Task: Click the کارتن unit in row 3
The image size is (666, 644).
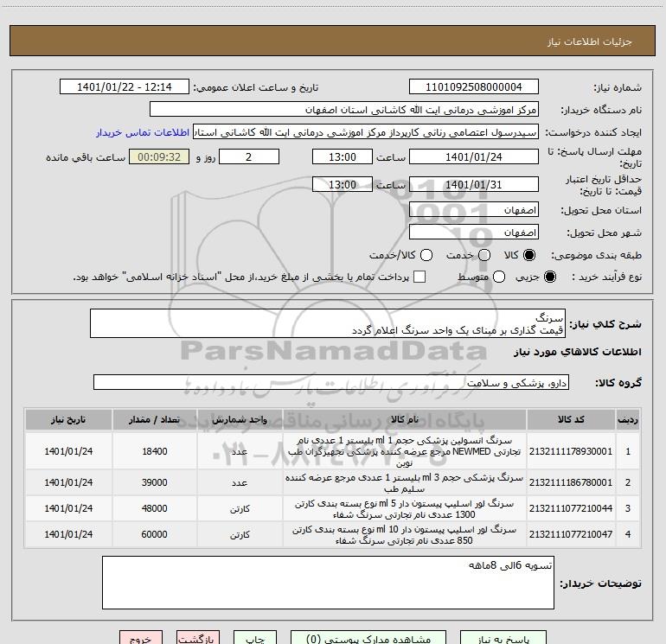Action: coord(240,509)
